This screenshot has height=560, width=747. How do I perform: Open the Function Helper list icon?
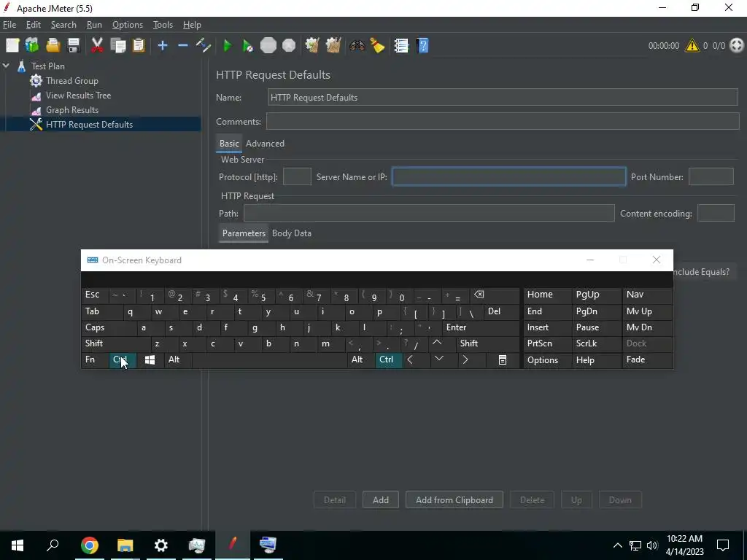coord(401,46)
